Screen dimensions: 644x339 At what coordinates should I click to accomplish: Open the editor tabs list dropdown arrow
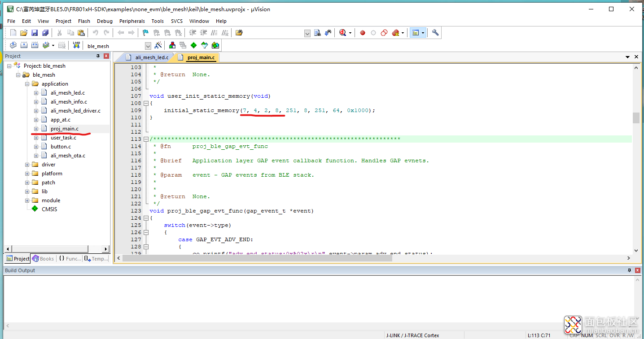point(627,57)
